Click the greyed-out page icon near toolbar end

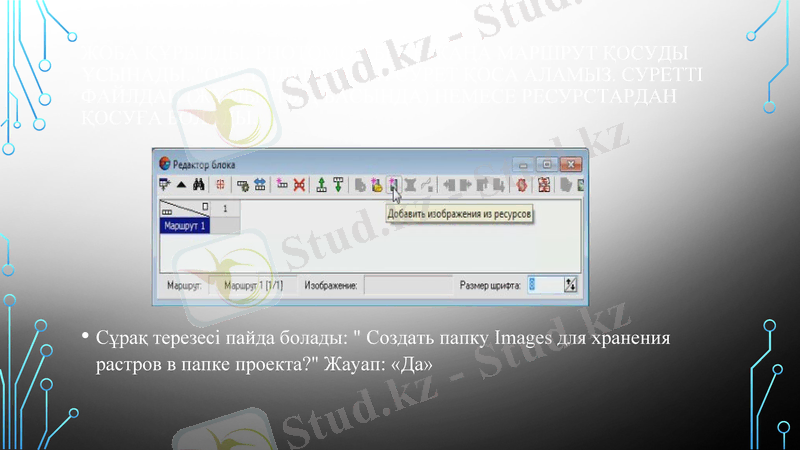pyautogui.click(x=566, y=185)
